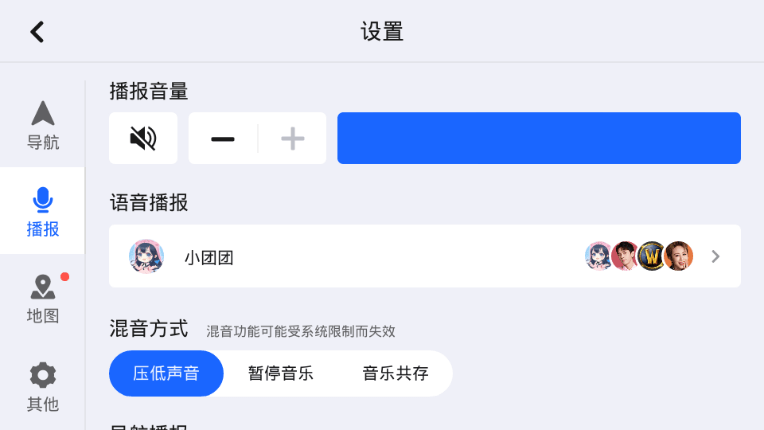Click the gear icon in sidebar
The height and width of the screenshot is (430, 764).
tap(42, 375)
